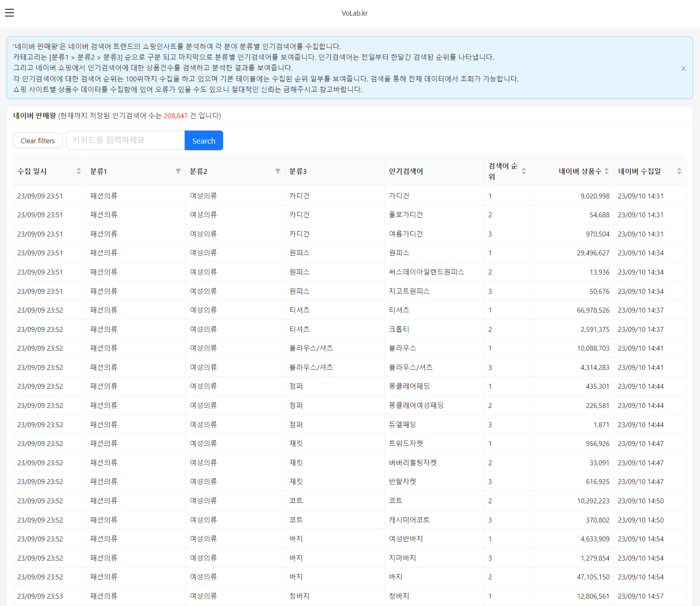Click product count 9,020,998

pyautogui.click(x=595, y=196)
